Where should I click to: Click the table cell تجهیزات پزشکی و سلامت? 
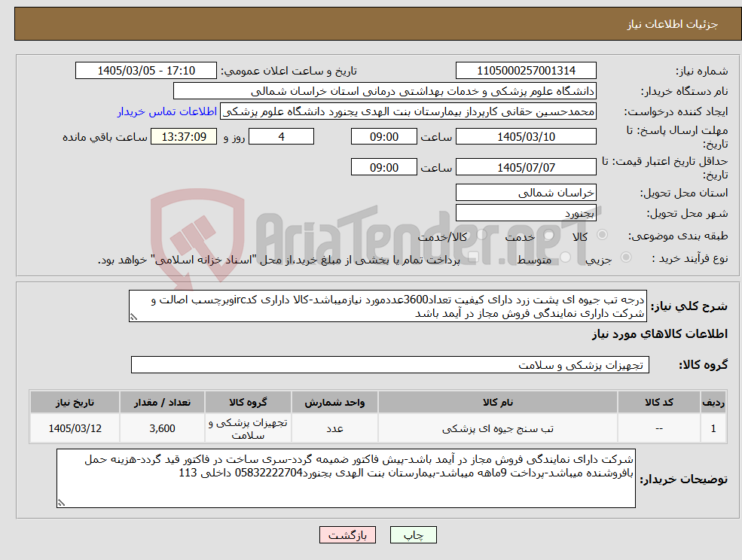(248, 428)
